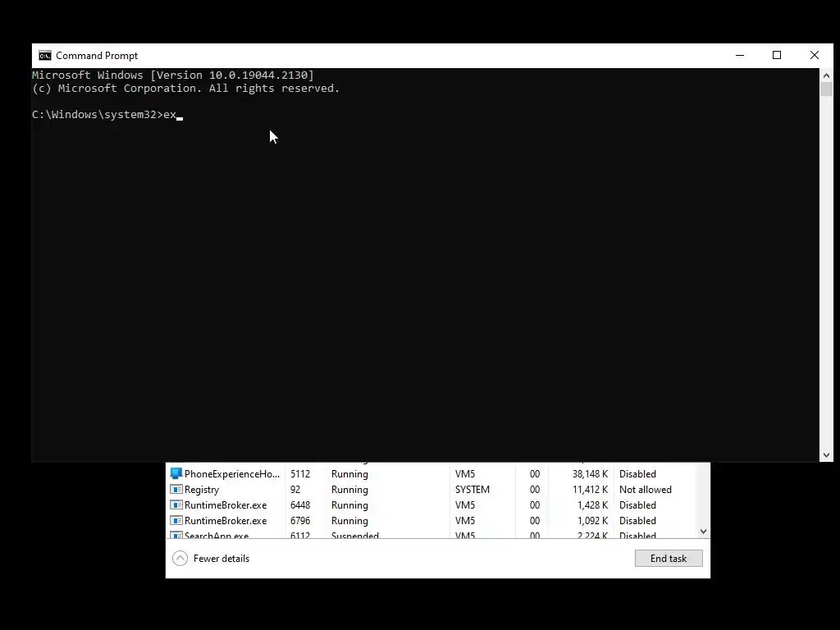Click PID 92 cell
This screenshot has width=840, height=630.
pos(295,490)
